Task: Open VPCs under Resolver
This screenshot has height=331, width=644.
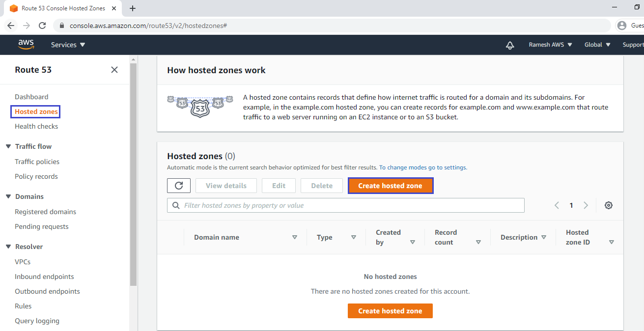Action: 23,262
